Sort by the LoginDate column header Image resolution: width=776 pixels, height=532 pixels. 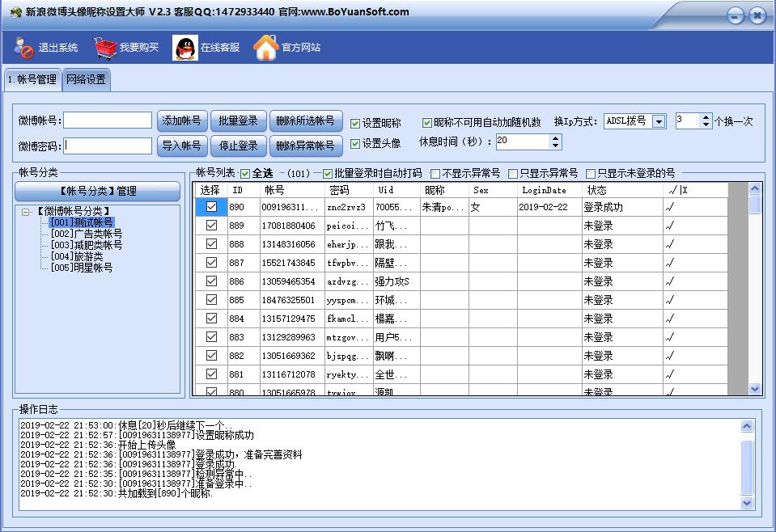[x=549, y=190]
